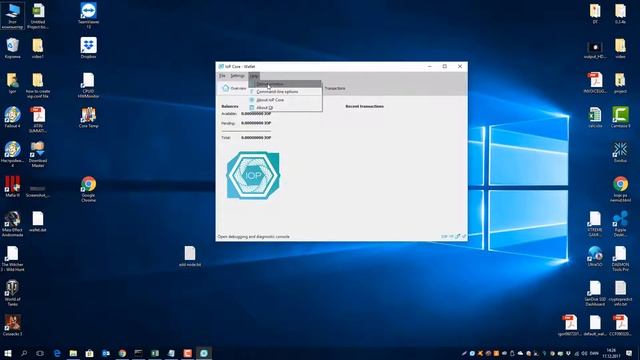Select Core Temp desktop icon
This screenshot has width=640, height=360.
(x=89, y=118)
